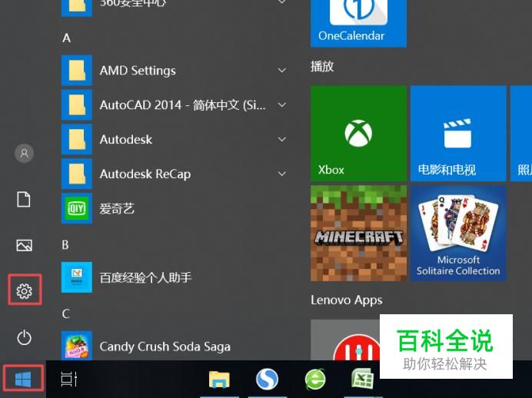Open the Documents sidebar icon

[x=24, y=199]
